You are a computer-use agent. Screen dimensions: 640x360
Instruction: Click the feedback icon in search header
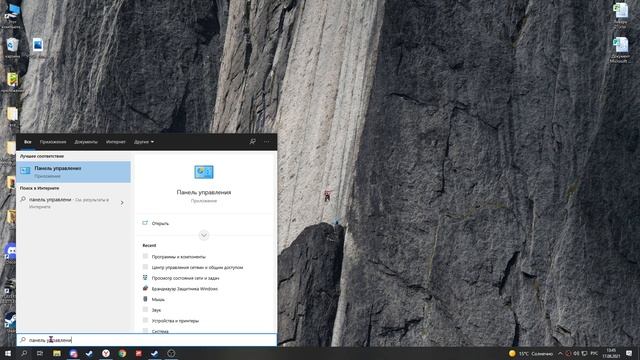252,142
